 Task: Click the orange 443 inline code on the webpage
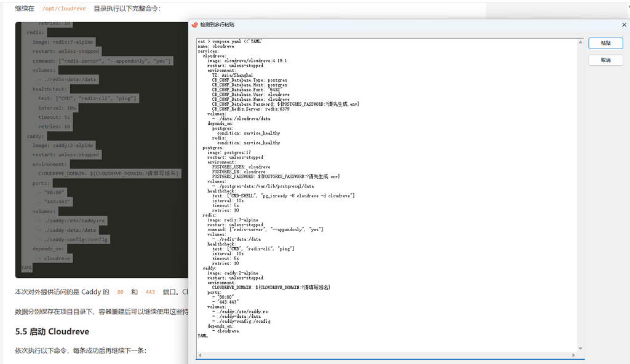click(x=150, y=292)
